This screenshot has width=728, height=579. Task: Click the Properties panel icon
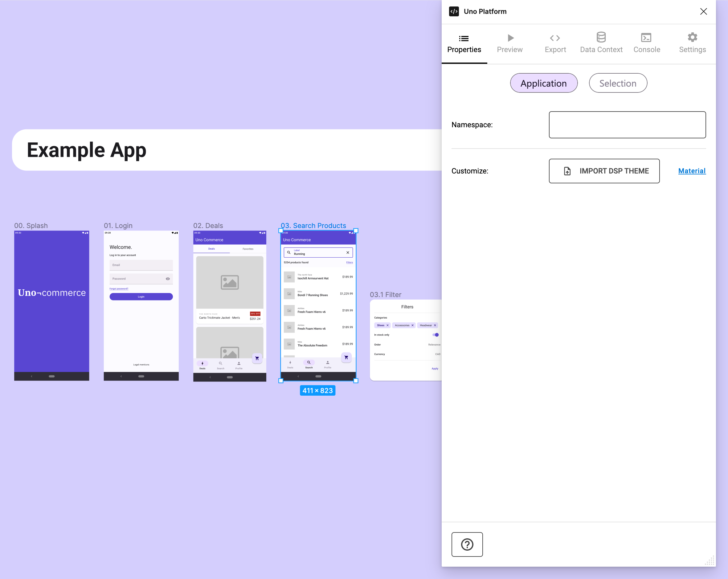coord(464,37)
